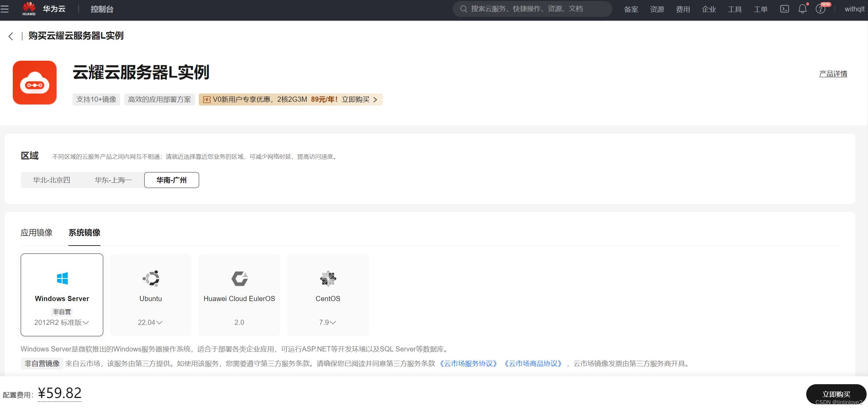Click the 非自营镜像 label

[42, 364]
